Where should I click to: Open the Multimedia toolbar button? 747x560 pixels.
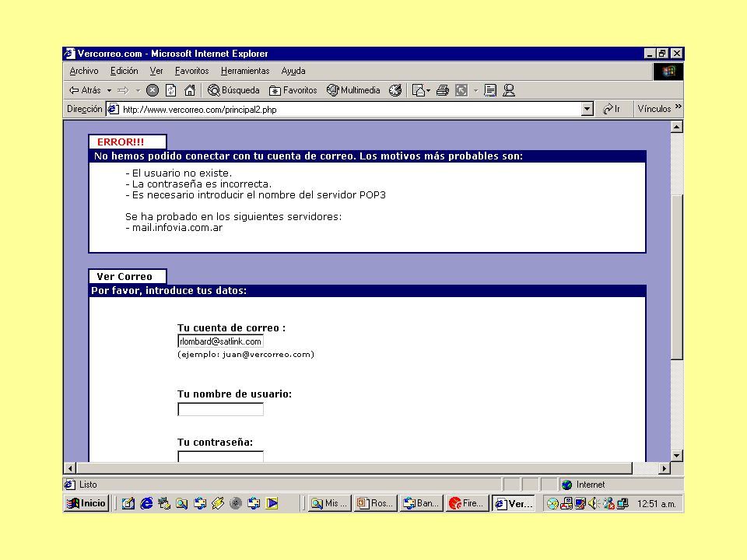point(353,90)
